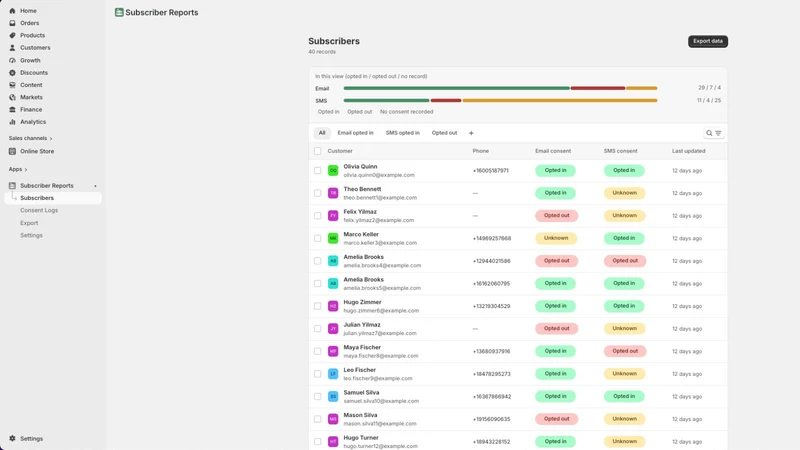Click the Growth icon in sidebar
Image resolution: width=800 pixels, height=450 pixels.
(x=12, y=60)
